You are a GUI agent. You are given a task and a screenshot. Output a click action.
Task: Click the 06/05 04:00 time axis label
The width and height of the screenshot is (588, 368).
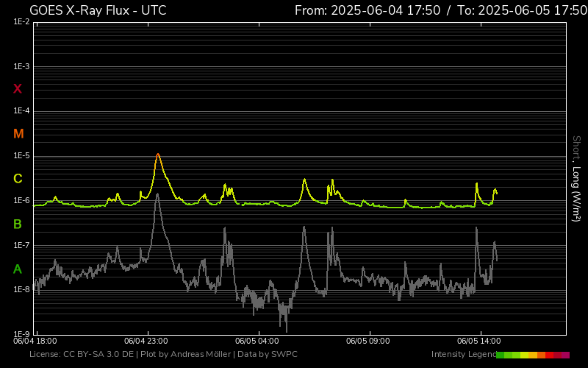point(257,342)
